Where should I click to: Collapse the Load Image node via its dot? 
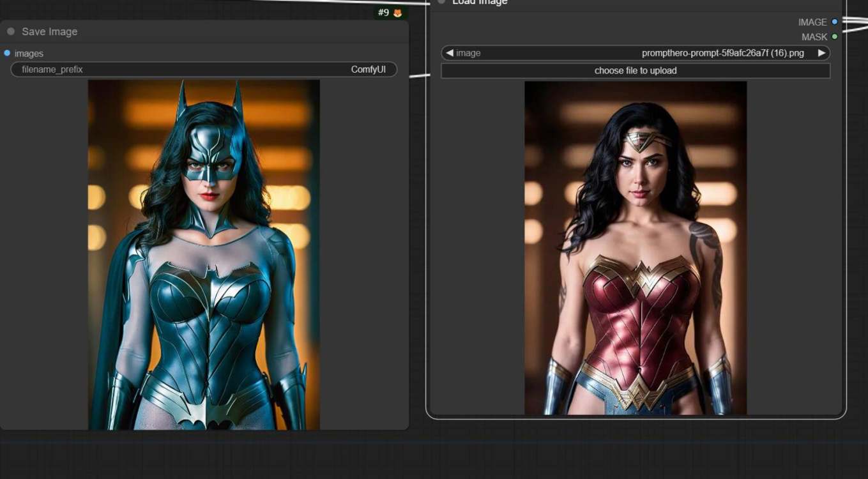click(x=441, y=2)
